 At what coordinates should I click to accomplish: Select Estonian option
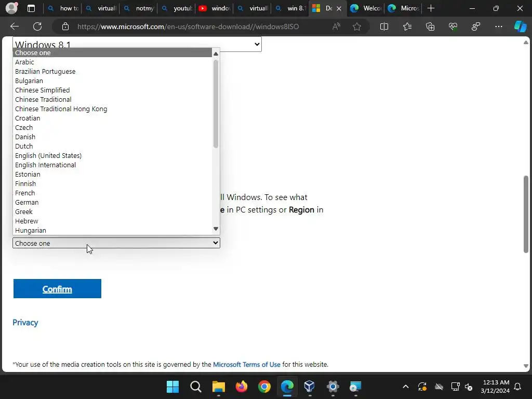tap(112, 174)
